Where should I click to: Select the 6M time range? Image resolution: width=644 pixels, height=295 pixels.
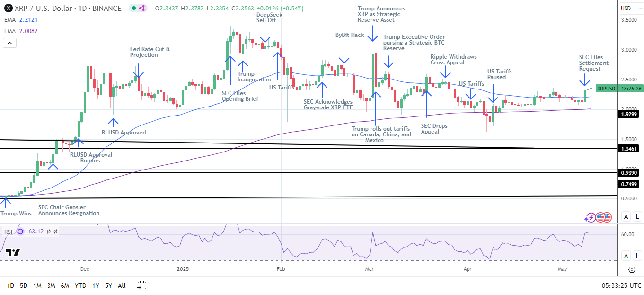point(65,286)
